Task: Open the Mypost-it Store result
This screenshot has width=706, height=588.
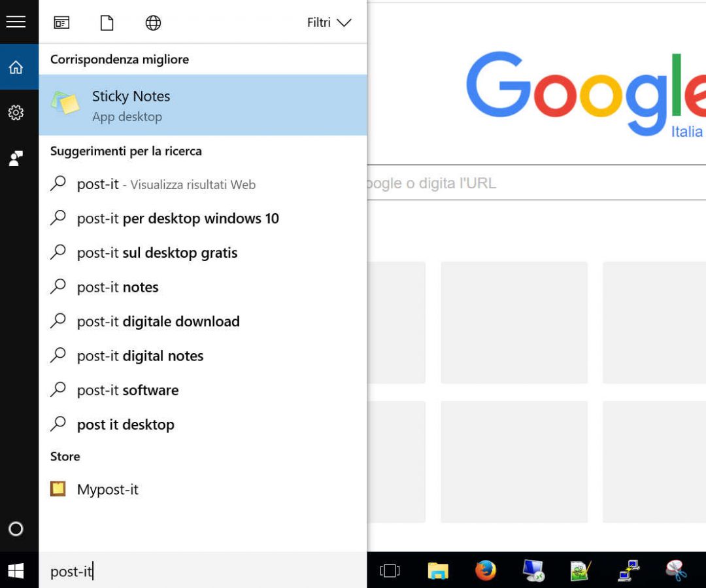Action: click(x=107, y=489)
